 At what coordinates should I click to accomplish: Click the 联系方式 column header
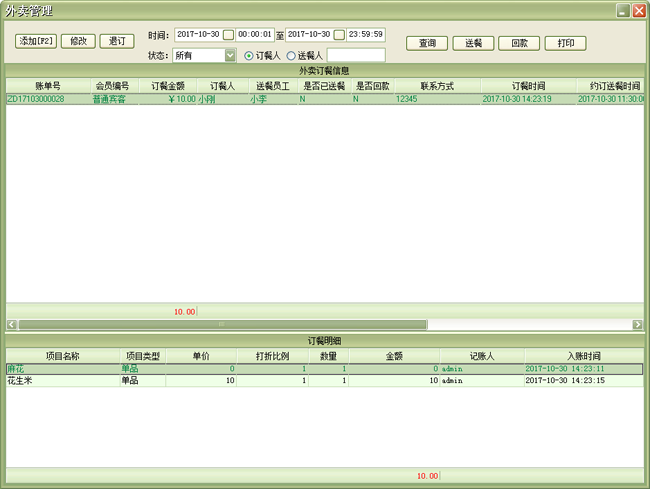[437, 86]
